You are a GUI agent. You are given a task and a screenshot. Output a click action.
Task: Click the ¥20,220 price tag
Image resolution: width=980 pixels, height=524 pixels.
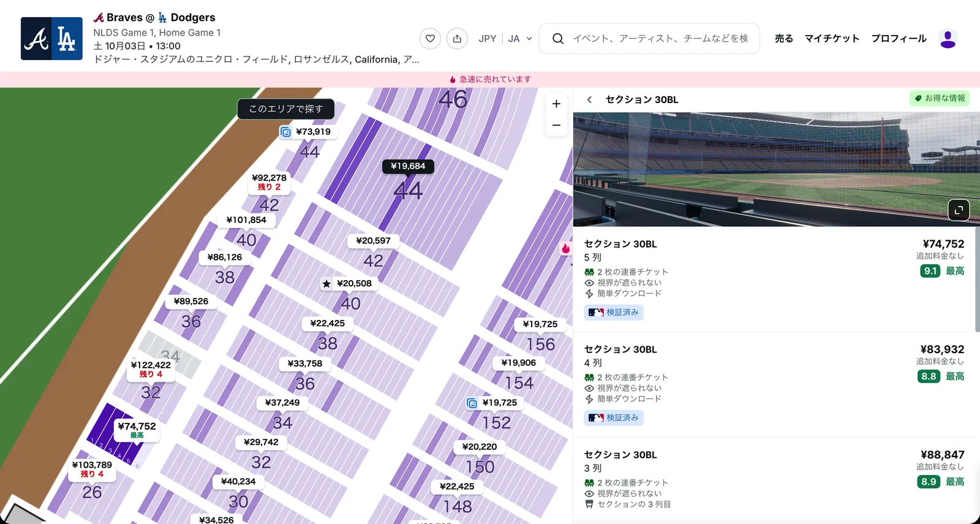point(480,447)
